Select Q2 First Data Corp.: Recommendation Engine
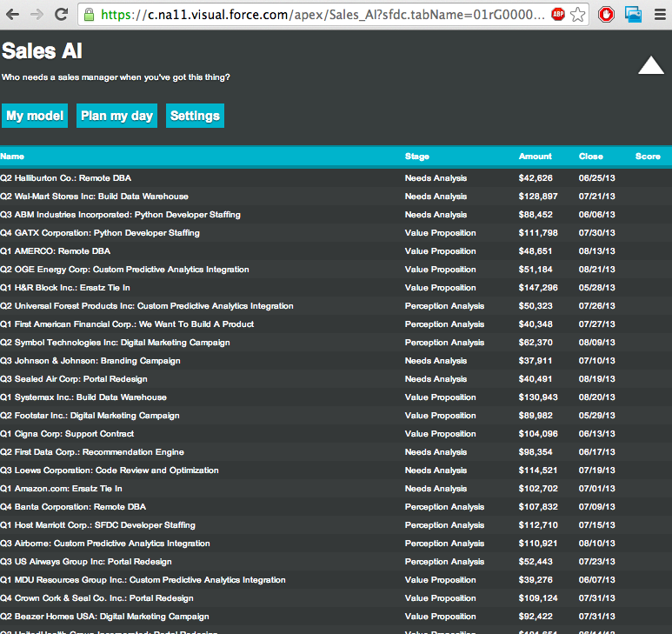The image size is (672, 634). [92, 452]
